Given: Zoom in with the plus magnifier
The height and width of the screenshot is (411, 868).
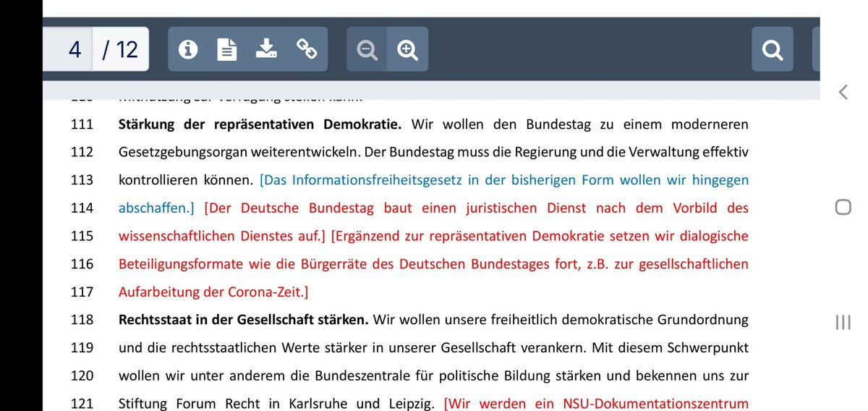Looking at the screenshot, I should [408, 50].
